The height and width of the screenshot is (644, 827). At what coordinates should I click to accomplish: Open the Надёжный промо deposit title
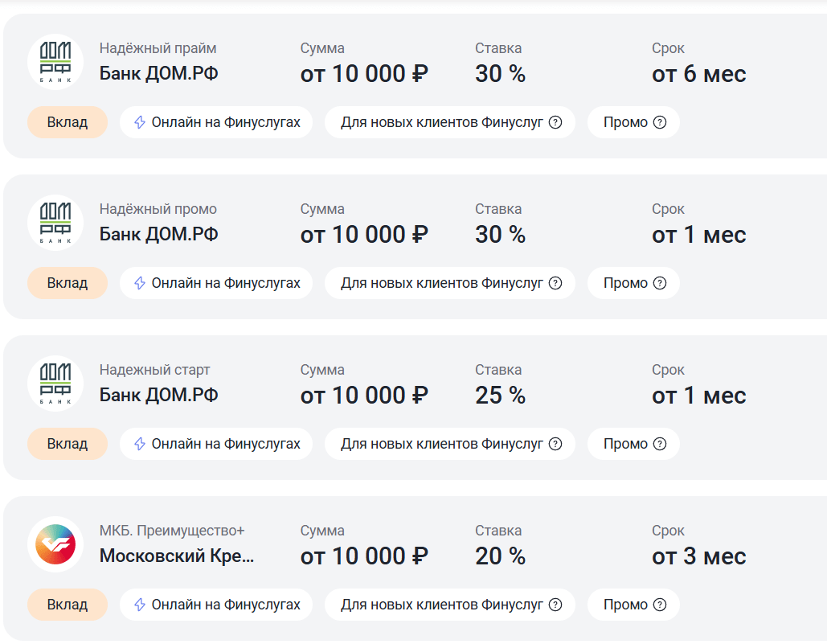pyautogui.click(x=158, y=209)
